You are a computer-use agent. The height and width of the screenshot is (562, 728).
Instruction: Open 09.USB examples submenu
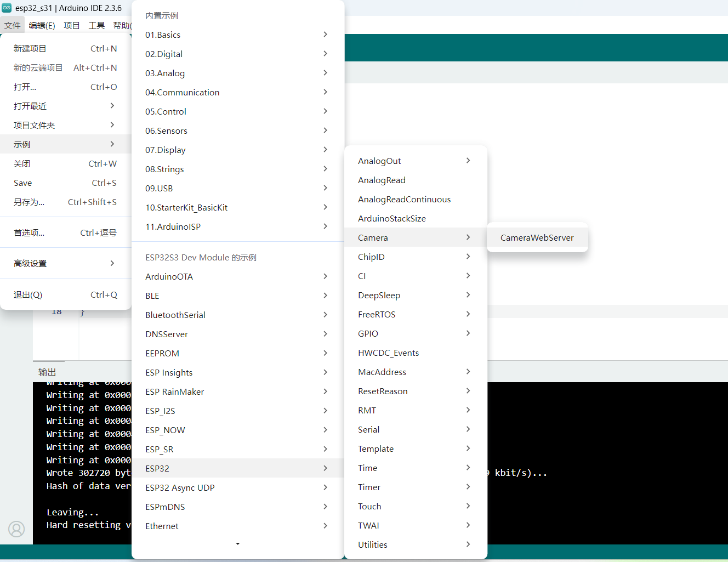[x=238, y=188]
